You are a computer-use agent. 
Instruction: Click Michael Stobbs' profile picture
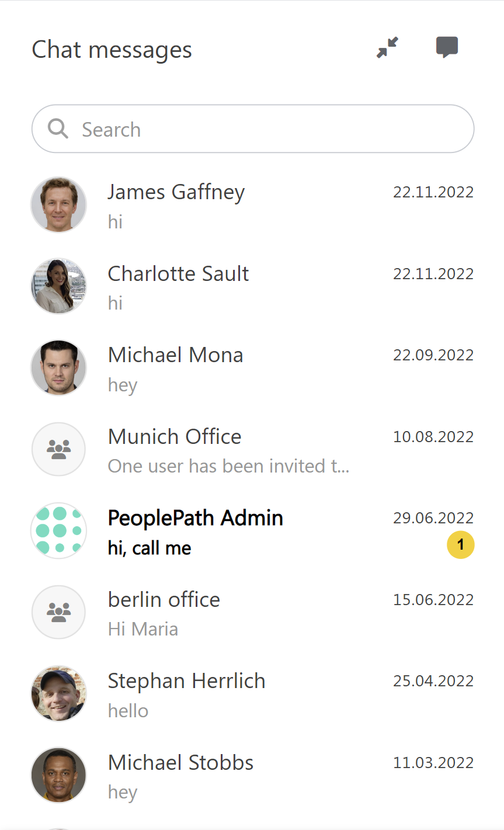[58, 775]
